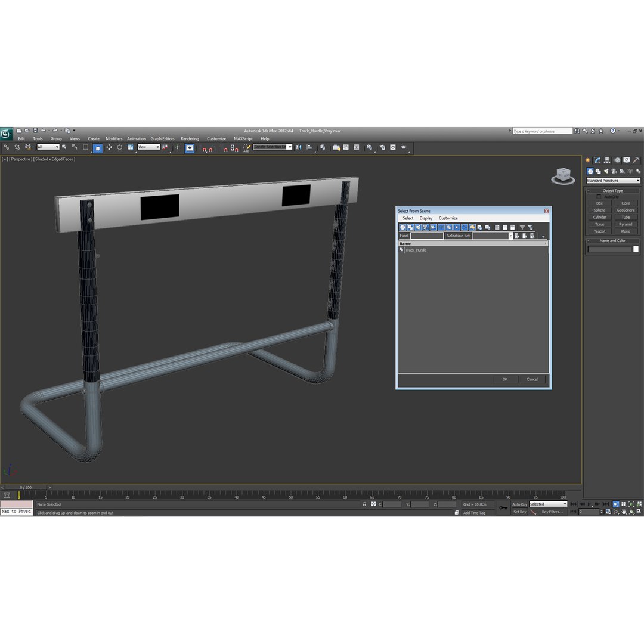The image size is (644, 644).
Task: Select Track_Hurdle in the scene list
Action: [x=416, y=250]
